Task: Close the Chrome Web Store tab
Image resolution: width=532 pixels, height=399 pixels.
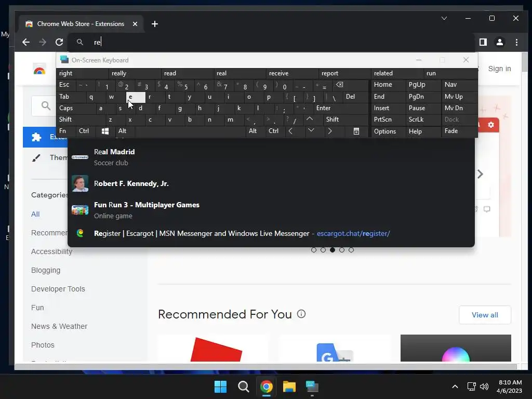Action: click(135, 24)
